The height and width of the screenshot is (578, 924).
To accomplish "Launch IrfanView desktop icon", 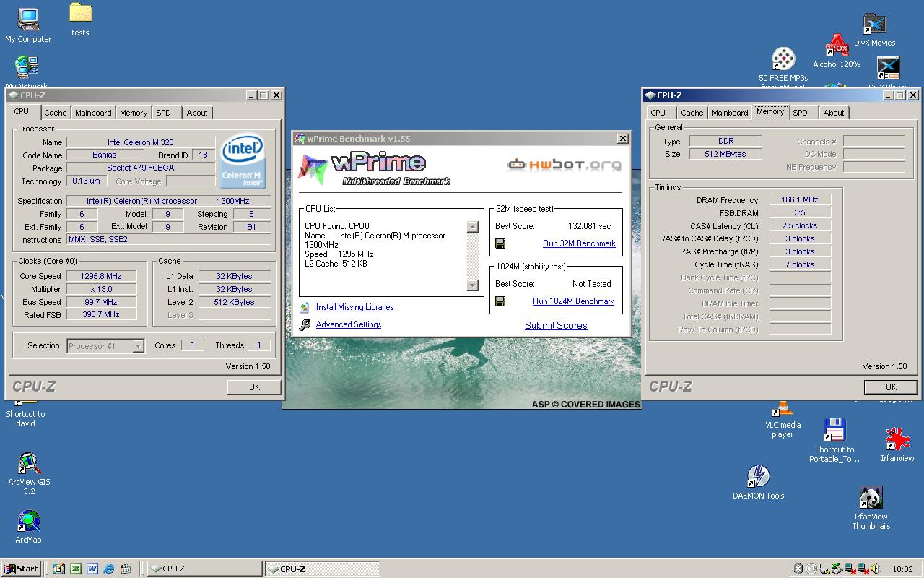I will [897, 444].
